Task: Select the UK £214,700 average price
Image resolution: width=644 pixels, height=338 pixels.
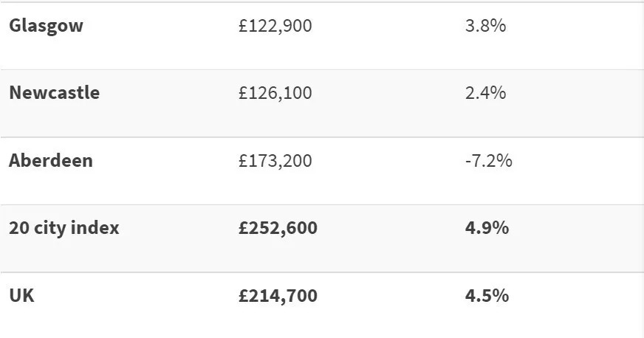Action: click(278, 296)
